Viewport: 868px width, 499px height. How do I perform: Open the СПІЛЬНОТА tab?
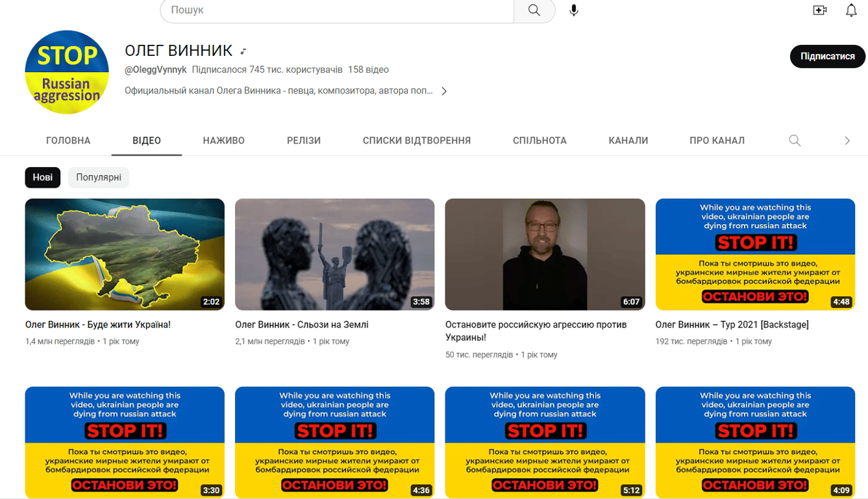click(539, 140)
